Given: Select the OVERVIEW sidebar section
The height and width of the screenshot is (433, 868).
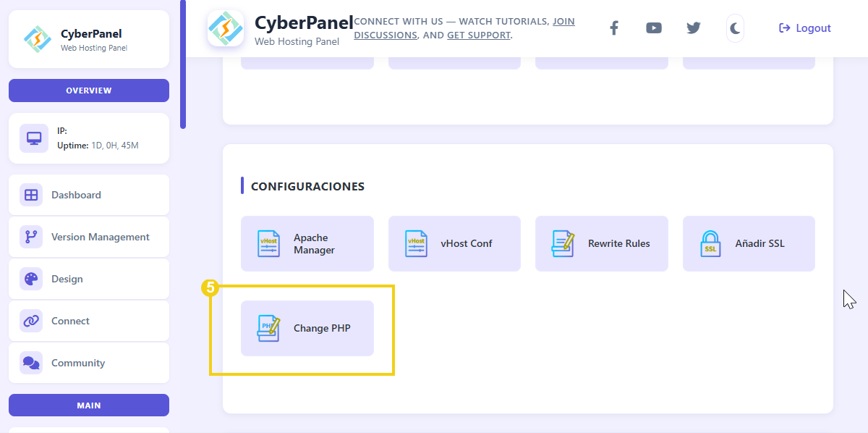Looking at the screenshot, I should (88, 90).
